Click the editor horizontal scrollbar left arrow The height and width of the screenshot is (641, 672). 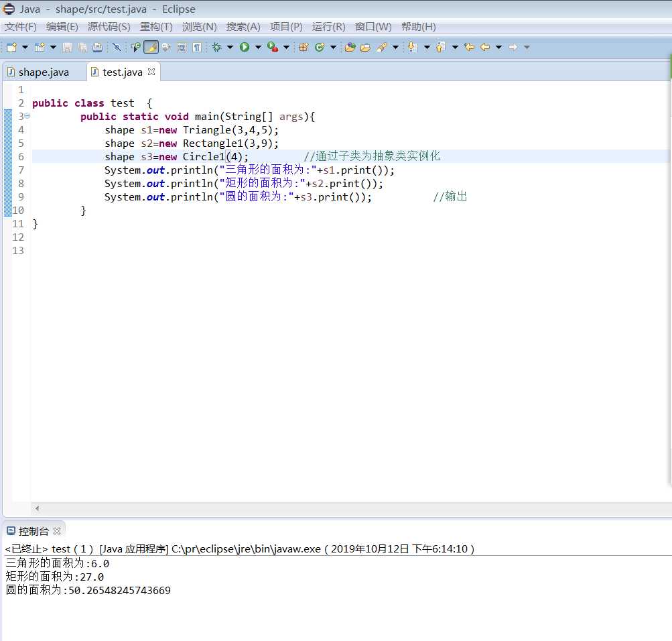[x=38, y=508]
